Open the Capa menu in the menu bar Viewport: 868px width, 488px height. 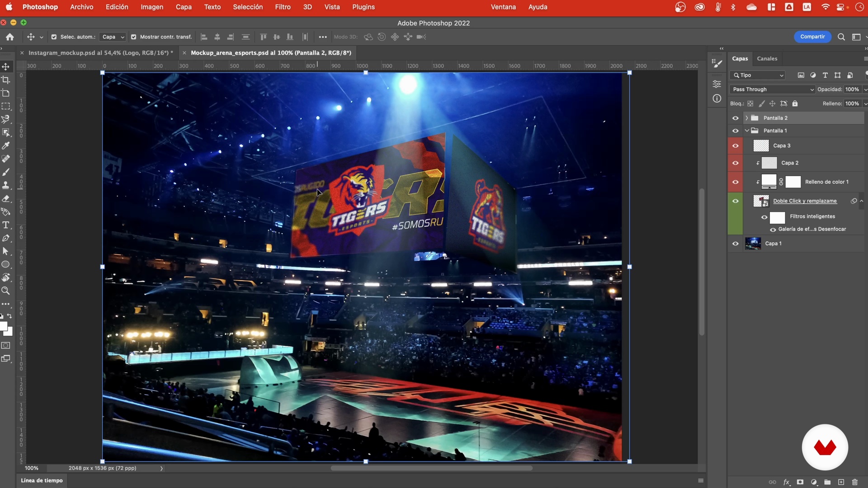[x=184, y=7]
